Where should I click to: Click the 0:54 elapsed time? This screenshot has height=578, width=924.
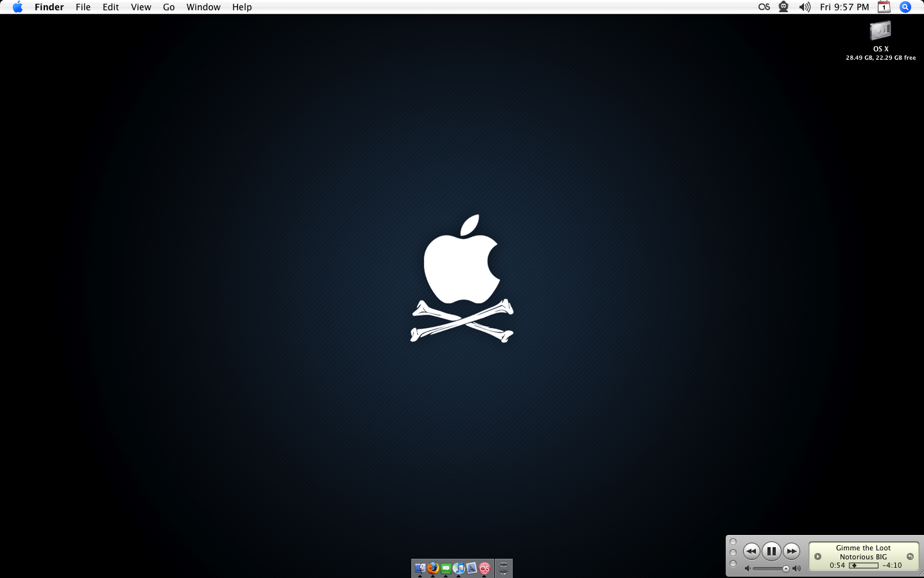click(837, 566)
